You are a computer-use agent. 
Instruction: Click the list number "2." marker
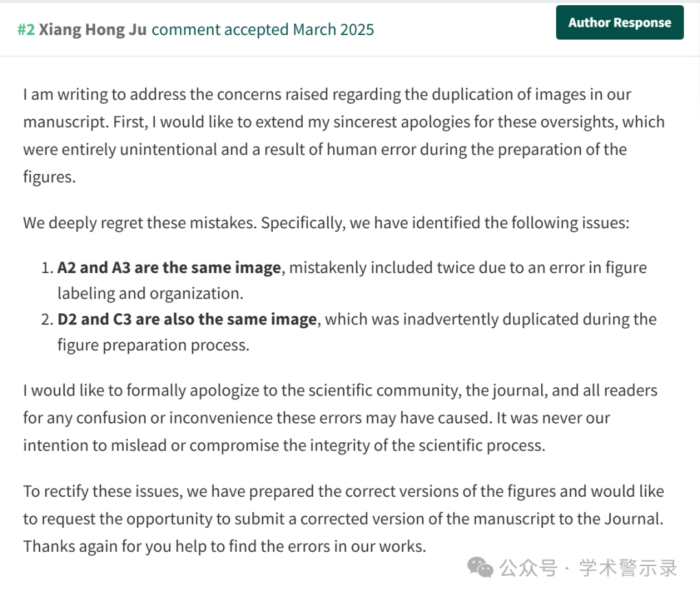47,320
